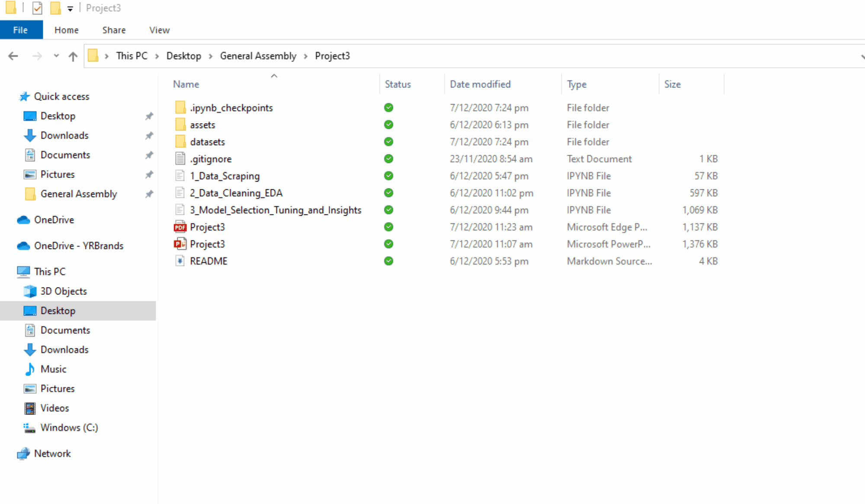Open the recent locations dropdown arrow
The width and height of the screenshot is (865, 504).
(56, 56)
